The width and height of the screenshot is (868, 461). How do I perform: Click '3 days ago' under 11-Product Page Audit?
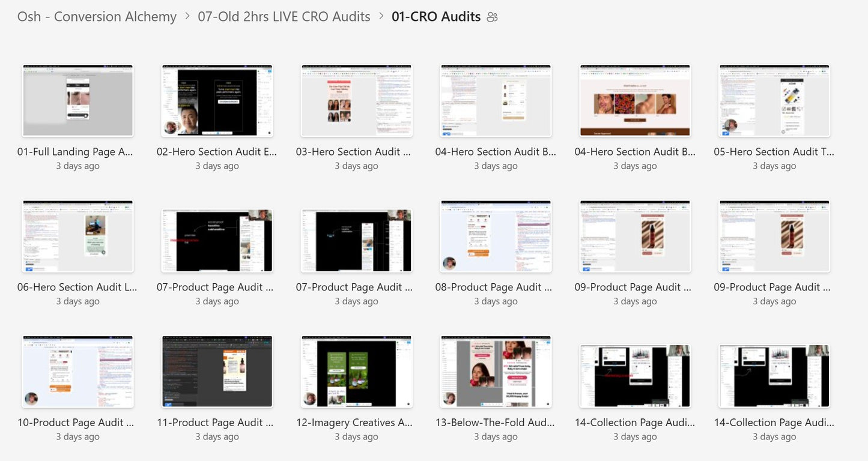217,438
